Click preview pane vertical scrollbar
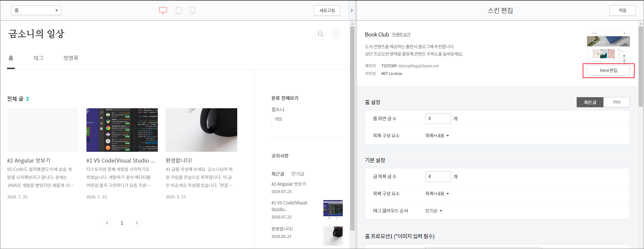The image size is (644, 249). pos(352,128)
